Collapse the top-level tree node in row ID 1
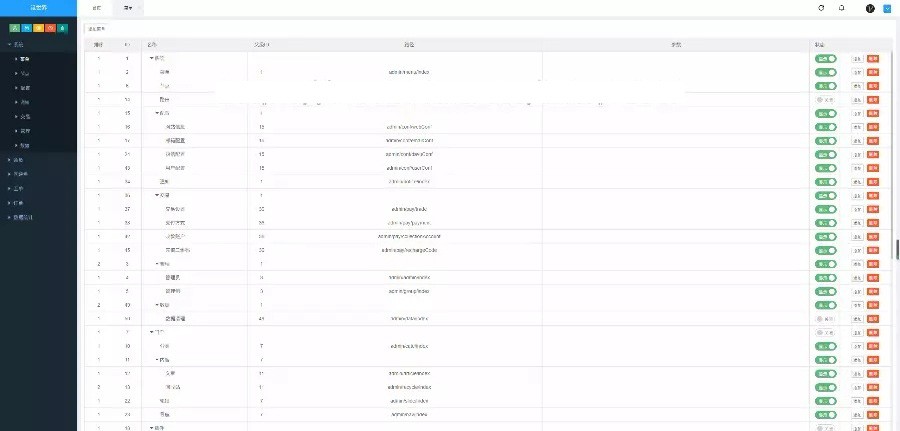Screen dimensions: 900x431 point(151,59)
